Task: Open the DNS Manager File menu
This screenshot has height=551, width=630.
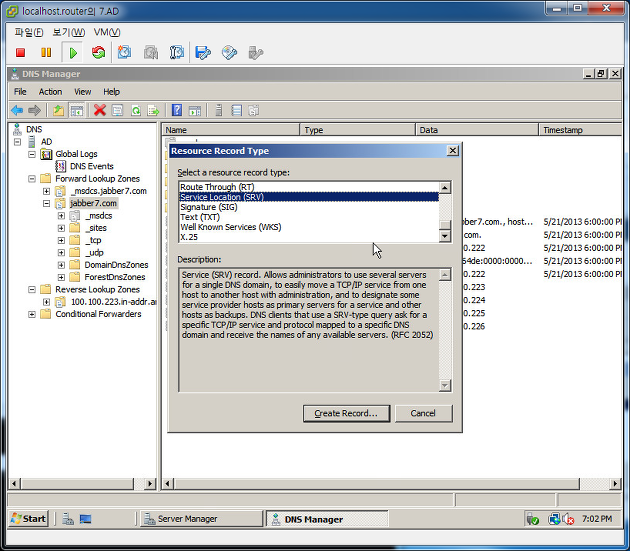Action: point(20,92)
